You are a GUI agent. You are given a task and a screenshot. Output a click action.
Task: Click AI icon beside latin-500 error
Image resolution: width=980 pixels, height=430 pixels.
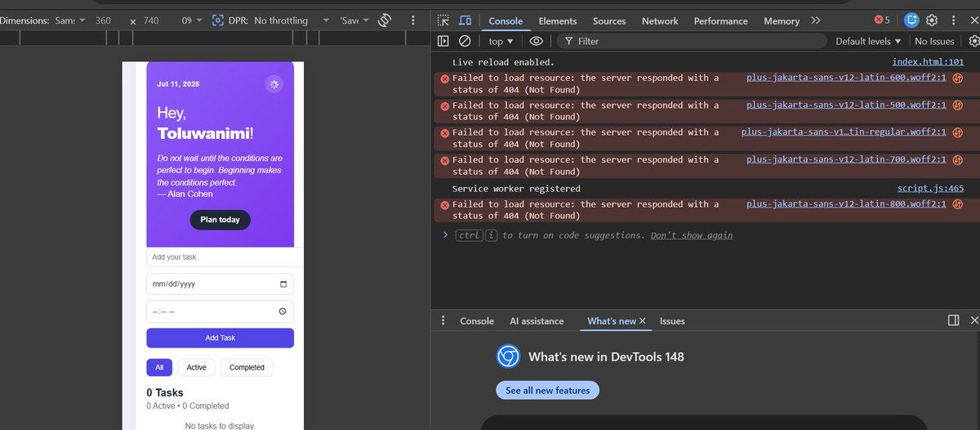point(958,105)
